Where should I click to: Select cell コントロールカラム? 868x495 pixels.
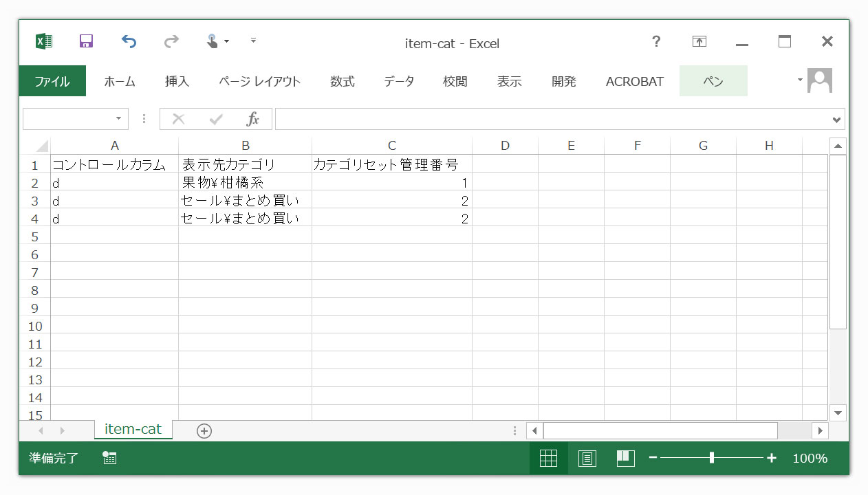coord(115,165)
